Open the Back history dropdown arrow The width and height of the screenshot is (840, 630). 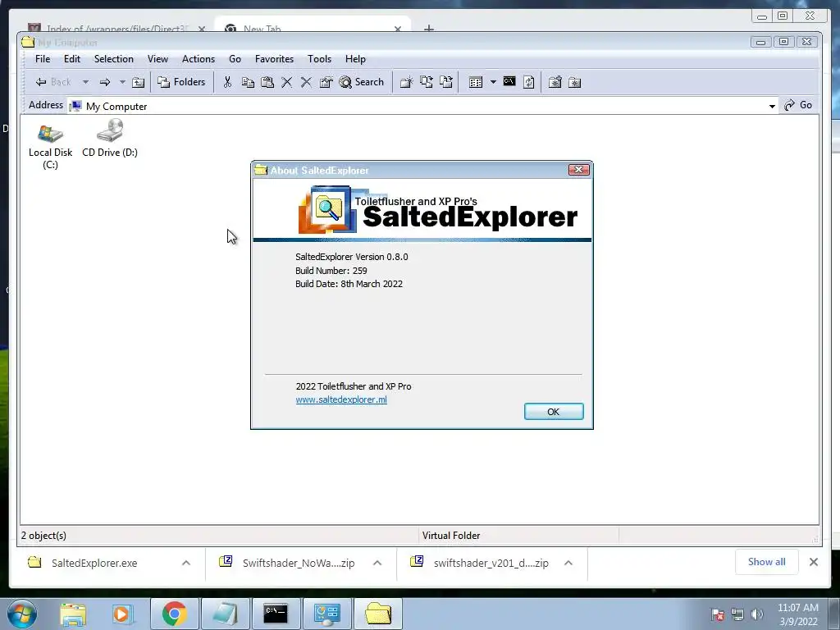click(85, 82)
